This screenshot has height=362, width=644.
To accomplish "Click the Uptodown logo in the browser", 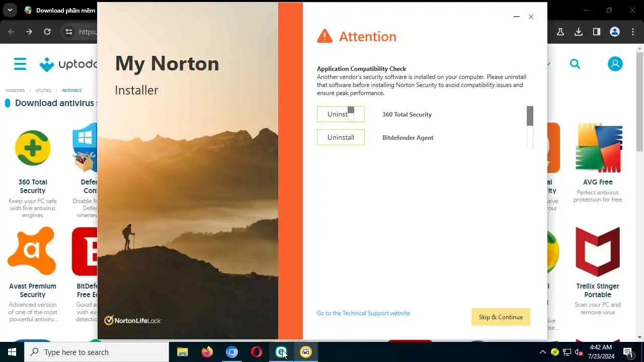I will point(68,64).
